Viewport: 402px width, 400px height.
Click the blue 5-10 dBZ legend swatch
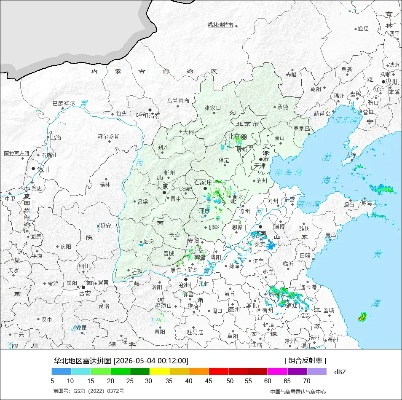click(62, 371)
